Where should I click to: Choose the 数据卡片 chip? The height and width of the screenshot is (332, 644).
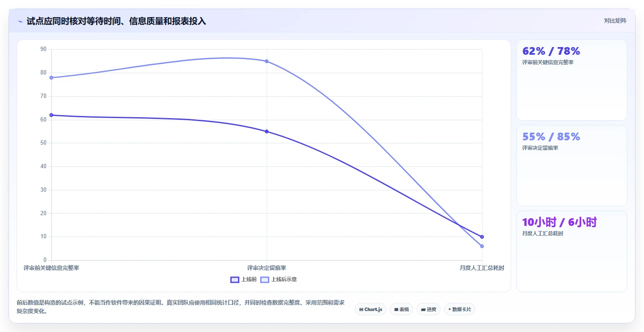tap(459, 309)
